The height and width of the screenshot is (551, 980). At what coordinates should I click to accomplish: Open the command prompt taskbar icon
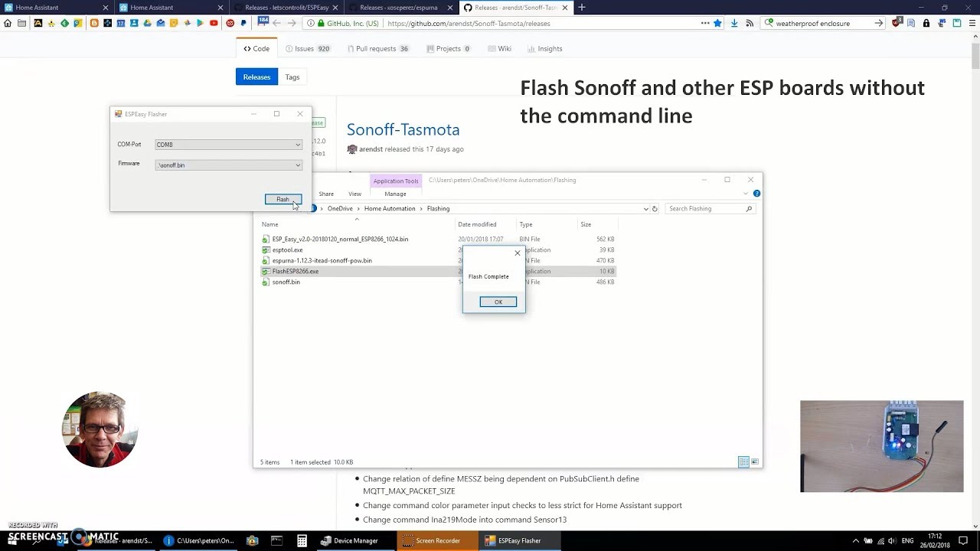click(276, 540)
